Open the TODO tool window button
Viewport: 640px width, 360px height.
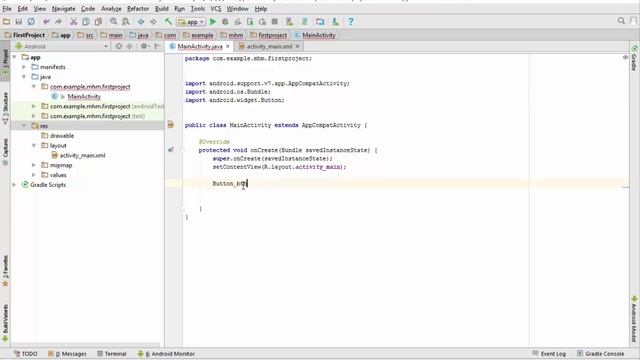(25, 353)
